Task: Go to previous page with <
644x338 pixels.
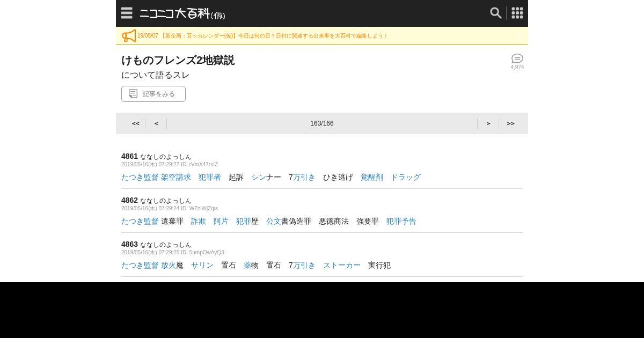Action: coord(156,123)
